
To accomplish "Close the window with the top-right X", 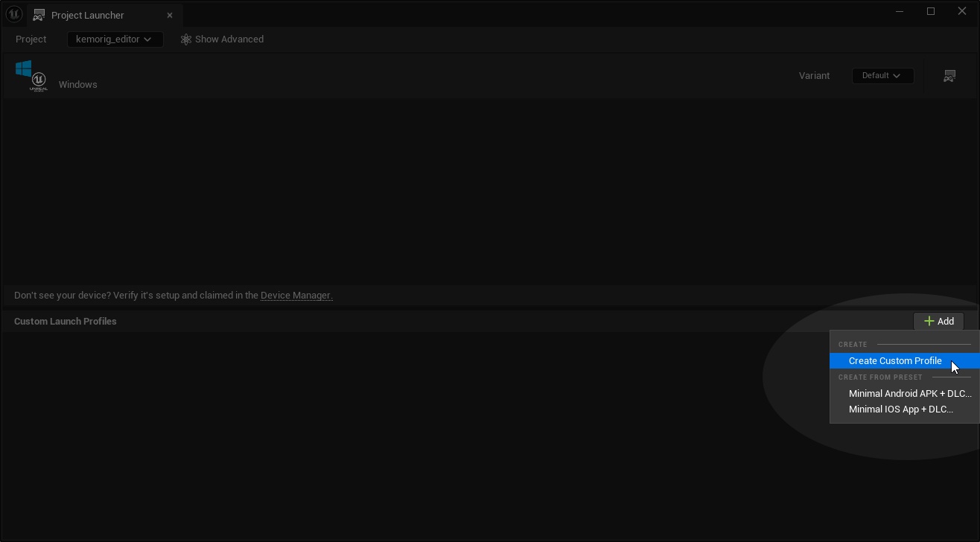I will tap(962, 11).
